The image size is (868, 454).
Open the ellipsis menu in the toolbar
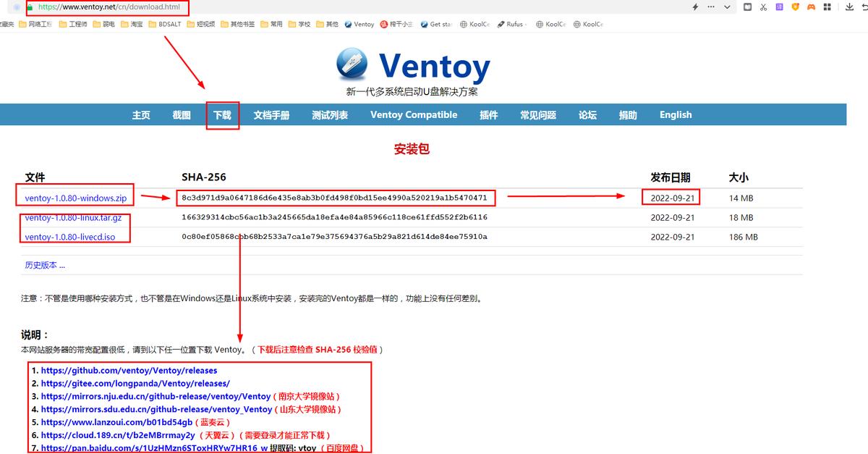[x=710, y=7]
